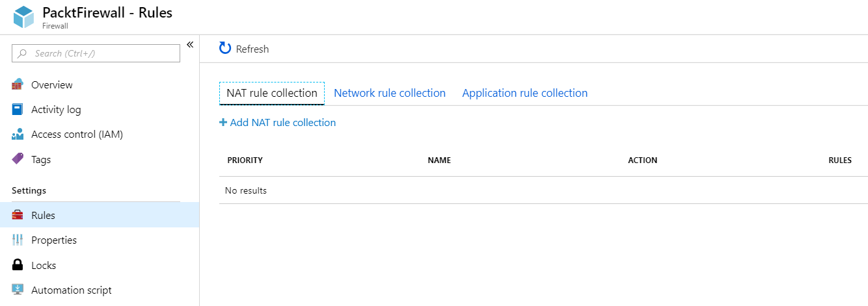Click the magnifier icon in search box

23,53
